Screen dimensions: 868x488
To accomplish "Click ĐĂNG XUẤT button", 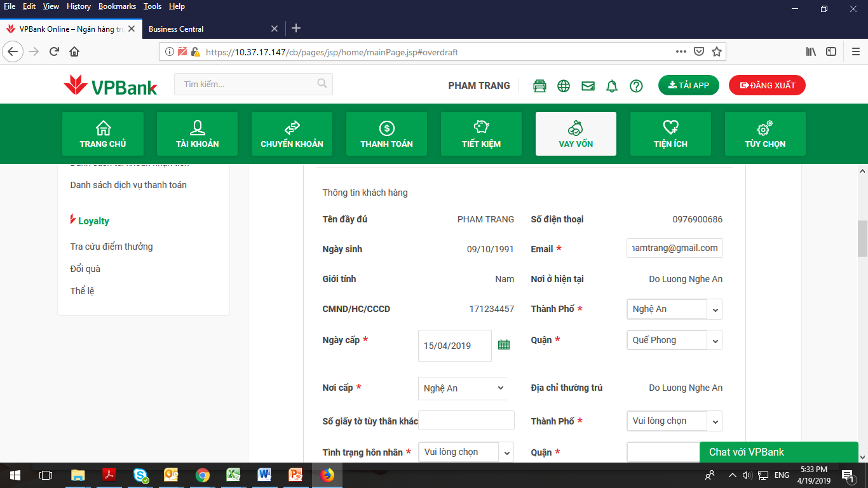I will click(x=767, y=85).
